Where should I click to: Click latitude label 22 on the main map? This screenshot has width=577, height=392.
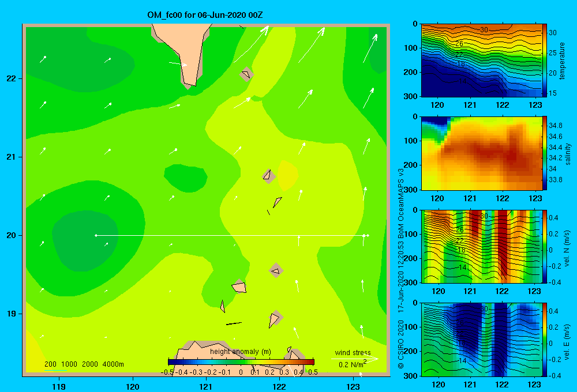(x=11, y=78)
